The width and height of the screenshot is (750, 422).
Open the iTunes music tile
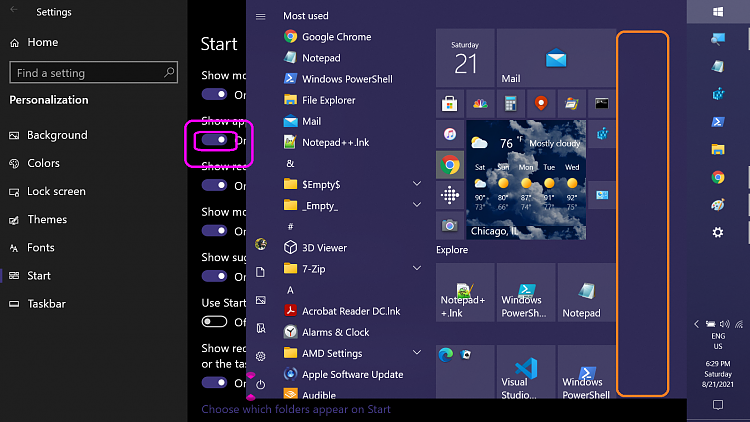pyautogui.click(x=450, y=134)
